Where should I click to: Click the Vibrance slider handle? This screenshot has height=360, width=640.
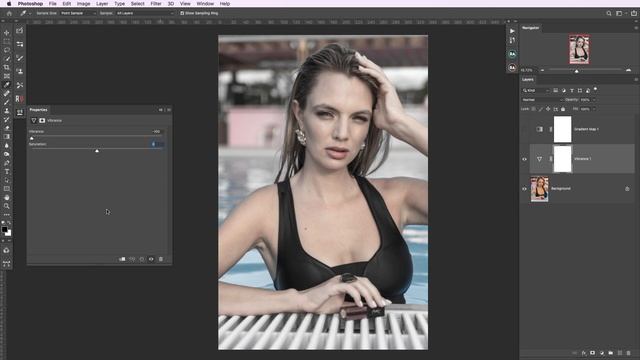coord(32,138)
